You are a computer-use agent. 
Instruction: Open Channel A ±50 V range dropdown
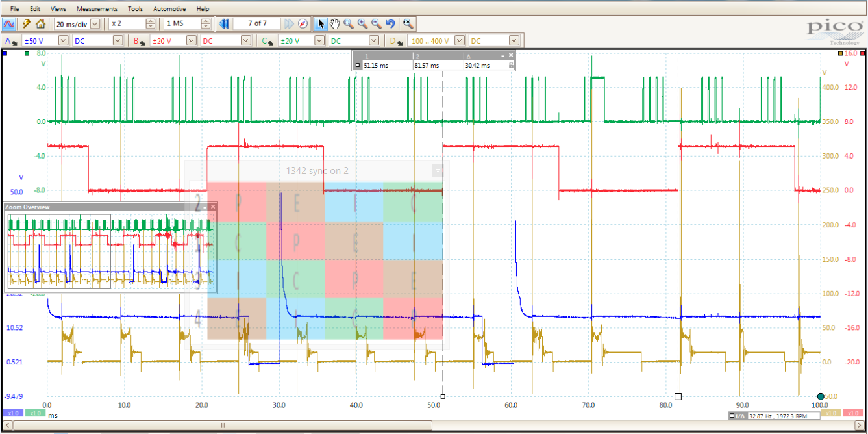pyautogui.click(x=63, y=41)
